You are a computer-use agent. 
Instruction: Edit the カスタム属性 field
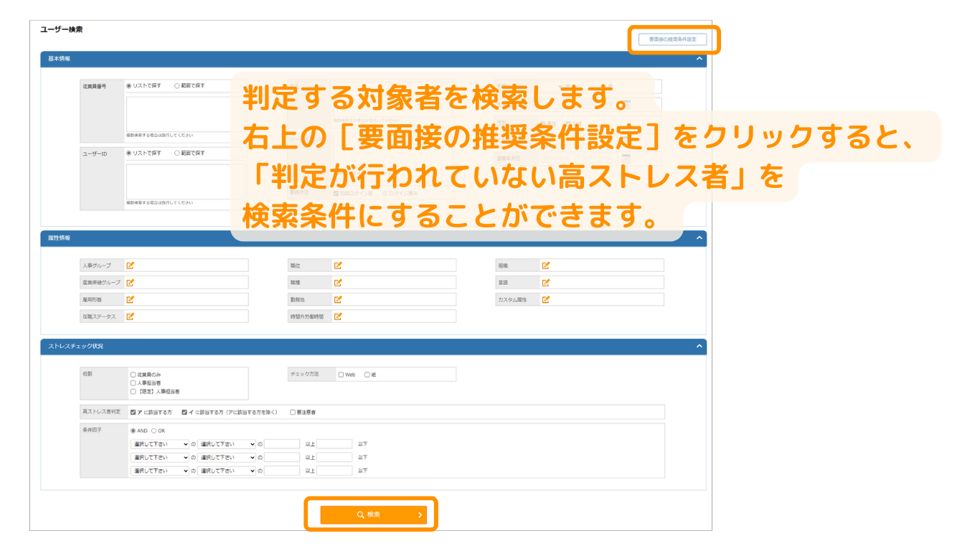pos(546,299)
